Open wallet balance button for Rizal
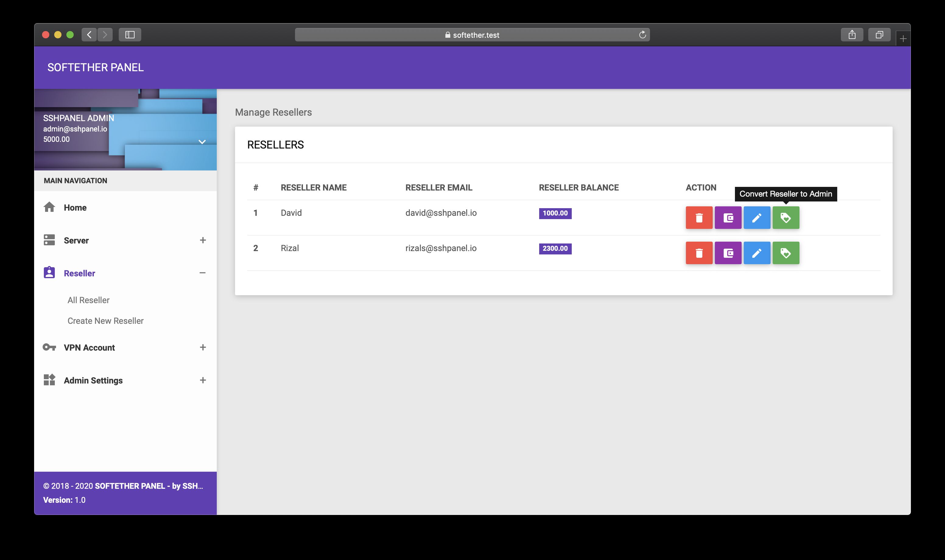The width and height of the screenshot is (945, 560). click(x=728, y=253)
